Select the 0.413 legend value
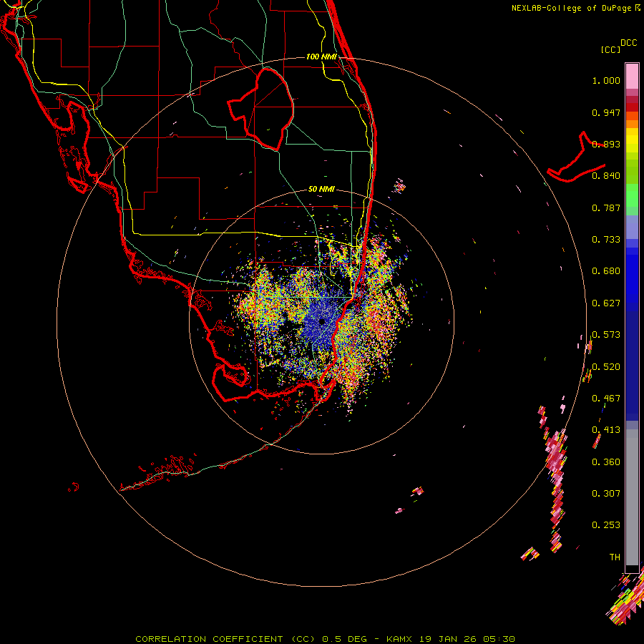Image resolution: width=644 pixels, height=644 pixels. click(606, 430)
